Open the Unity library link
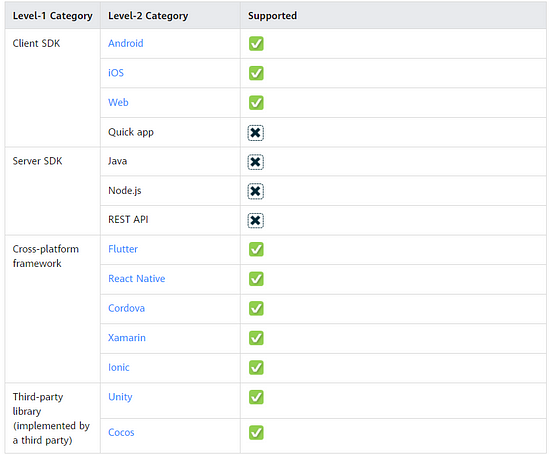 (x=120, y=397)
